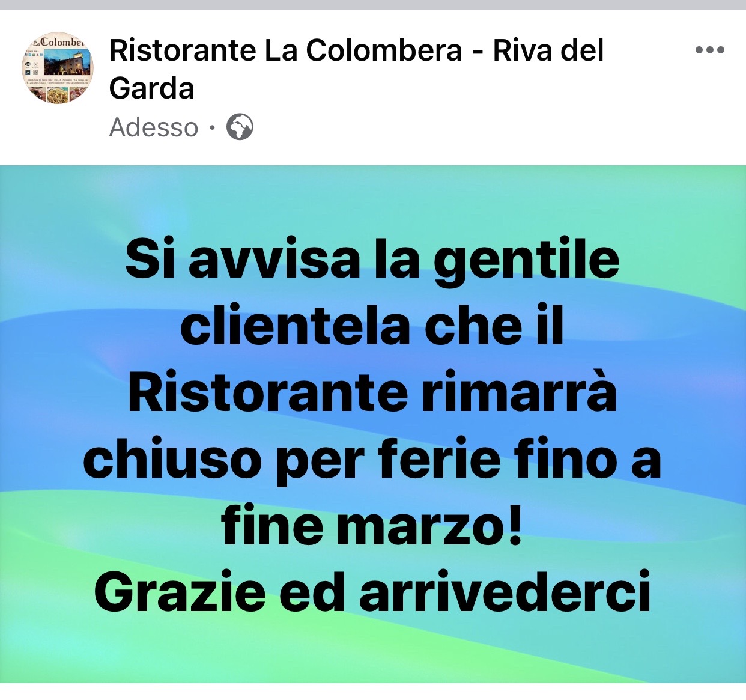Screen dimensions: 746x700
Task: Click the "Adesso" post timestamp
Action: [154, 127]
